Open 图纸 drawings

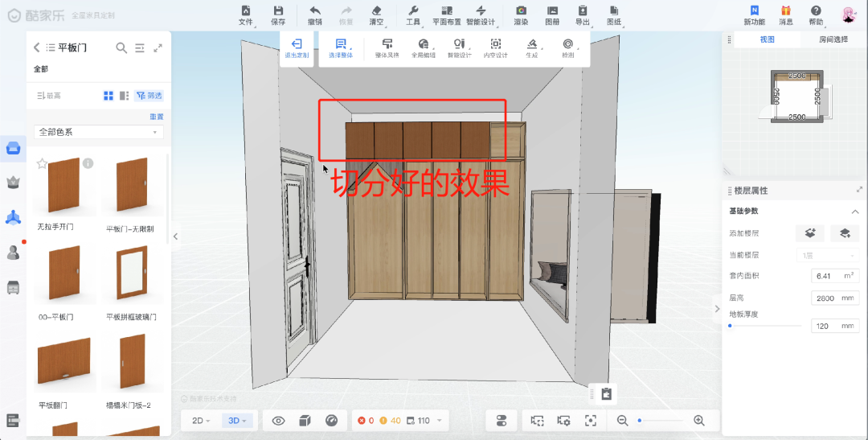(x=613, y=15)
